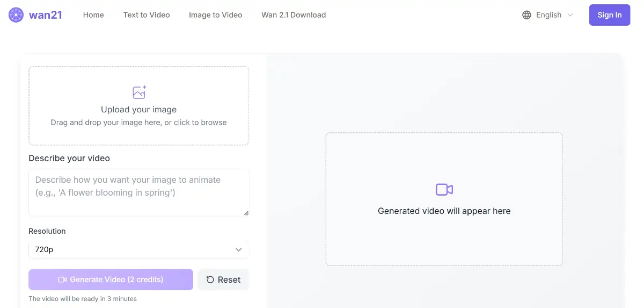This screenshot has width=644, height=308.
Task: Open the Resolution 720p dropdown
Action: tap(138, 249)
